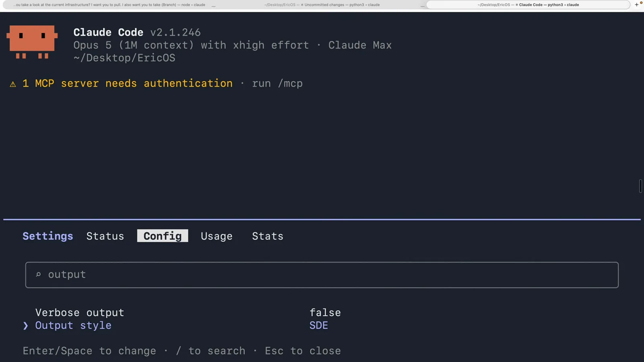This screenshot has width=644, height=362.
Task: Select the Config tab
Action: [163, 236]
